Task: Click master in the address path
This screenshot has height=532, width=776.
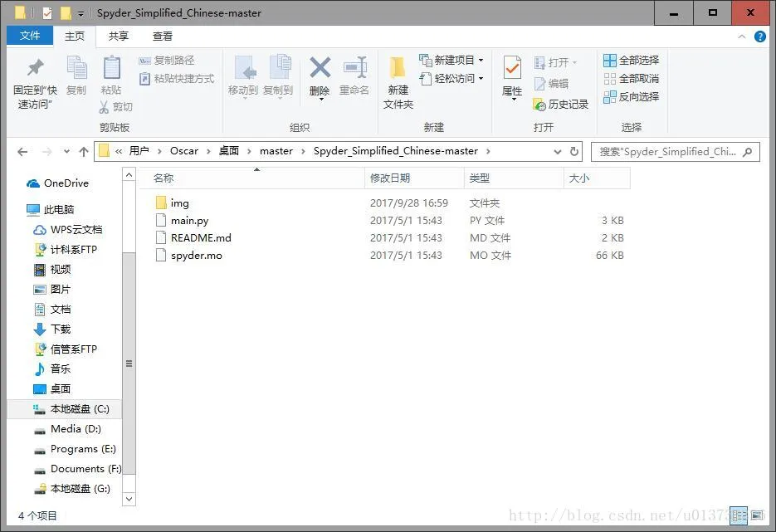Action: (x=276, y=151)
